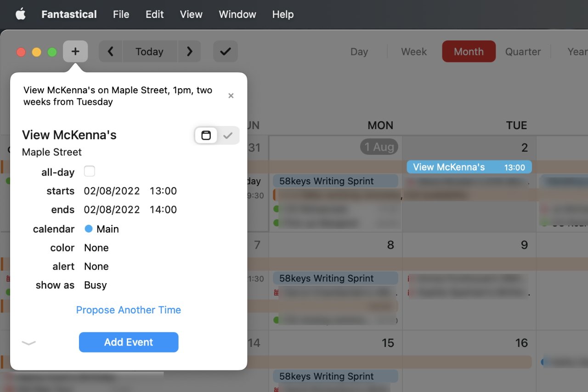Click the checkmark reminders toolbar button
Screen dimensions: 588x392
coord(226,51)
